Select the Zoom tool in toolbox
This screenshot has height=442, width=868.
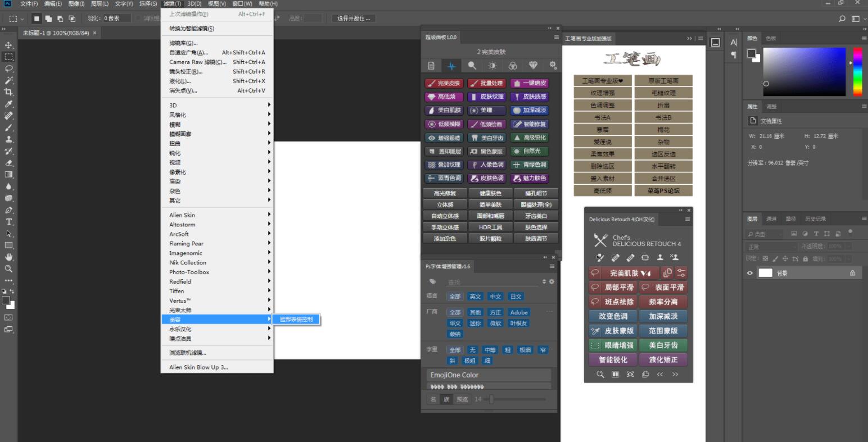point(8,269)
